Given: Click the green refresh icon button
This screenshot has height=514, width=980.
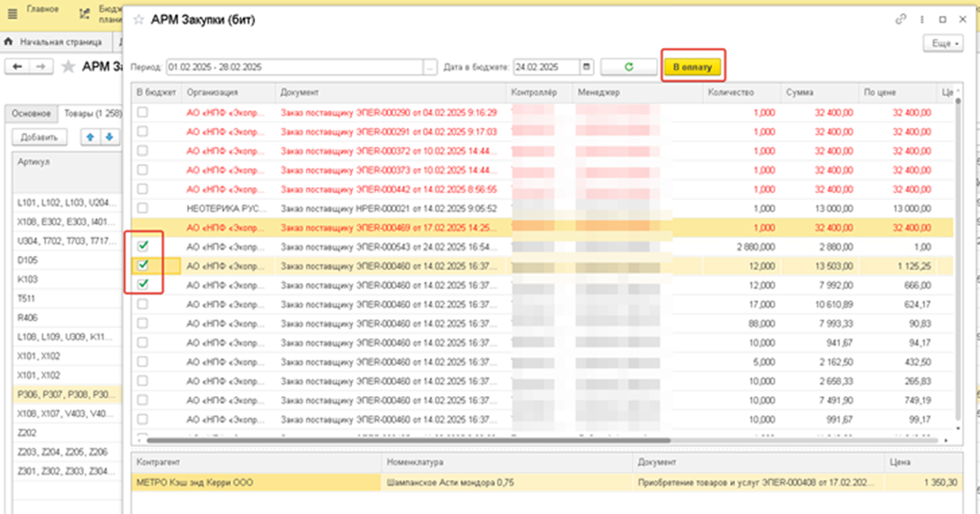Looking at the screenshot, I should tap(629, 67).
